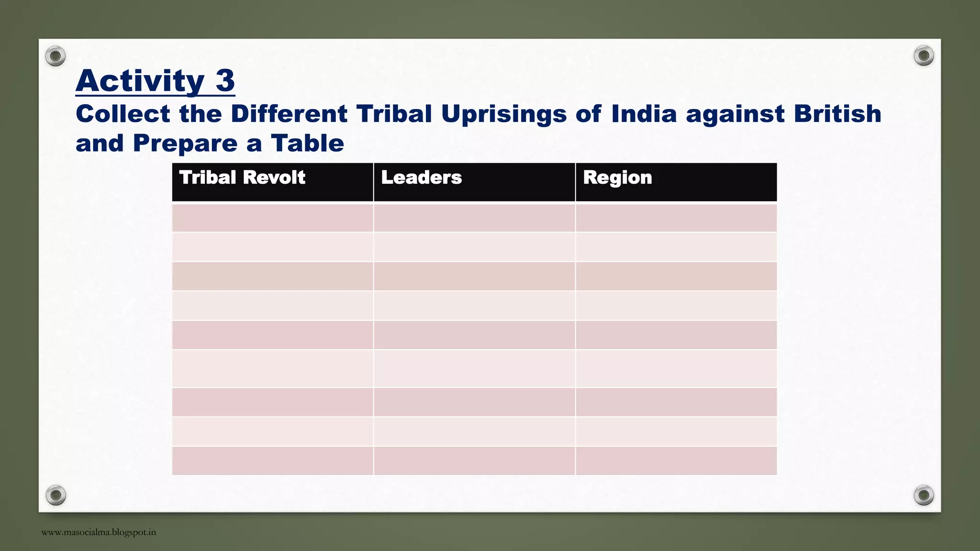Click first empty cell under Tribal Revolt
The image size is (980, 551).
273,218
